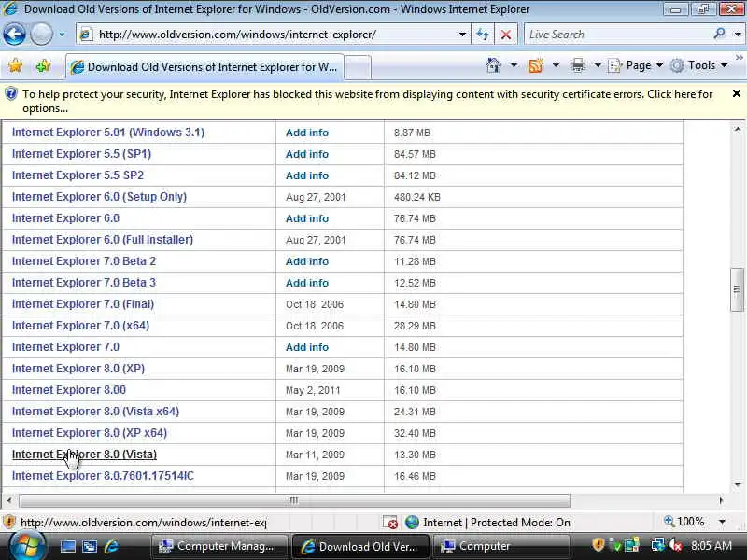Go back with the Back arrow button
Screen dimensions: 747x560
pos(14,35)
